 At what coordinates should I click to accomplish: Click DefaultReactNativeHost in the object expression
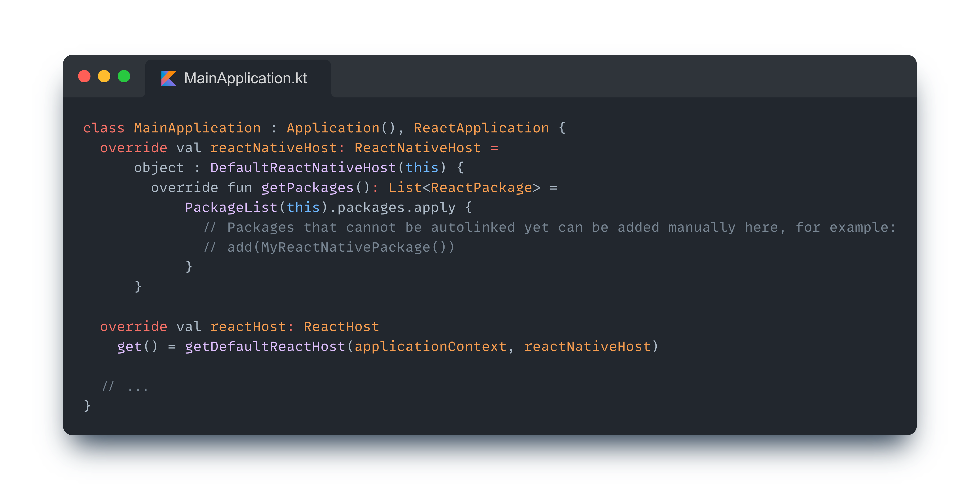point(303,168)
